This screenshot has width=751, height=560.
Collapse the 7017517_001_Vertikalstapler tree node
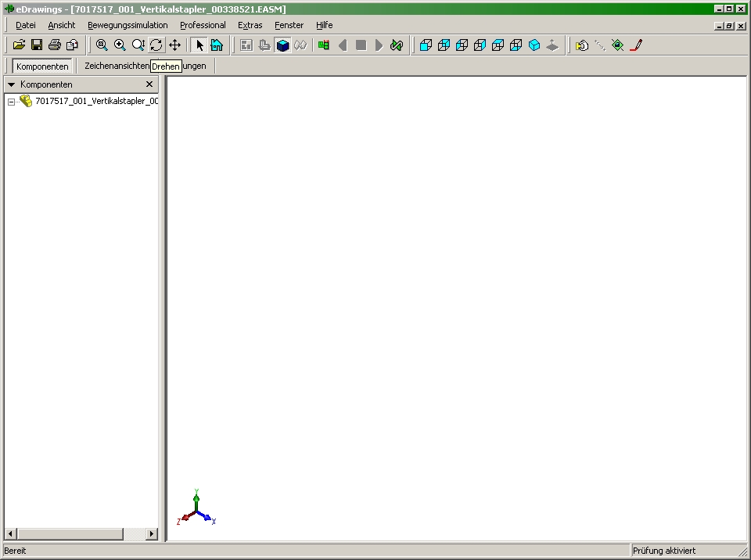point(12,102)
